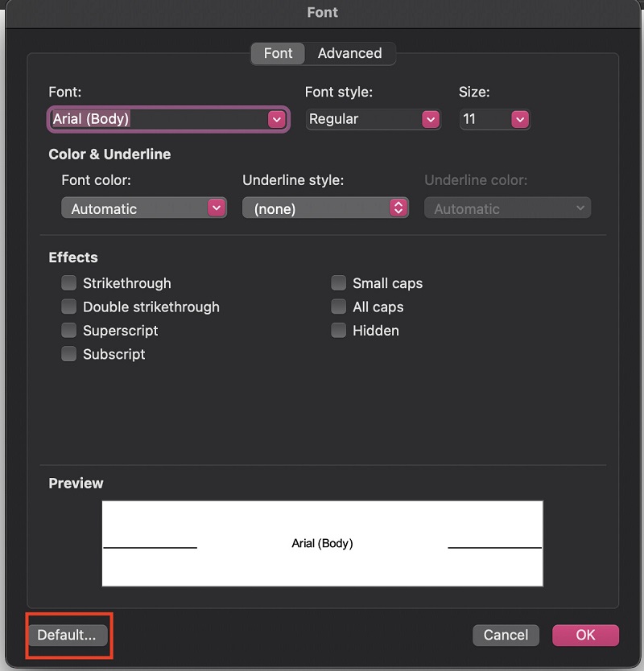Viewport: 644px width, 671px height.
Task: Click into the Arial (Body) font field
Action: tap(157, 119)
